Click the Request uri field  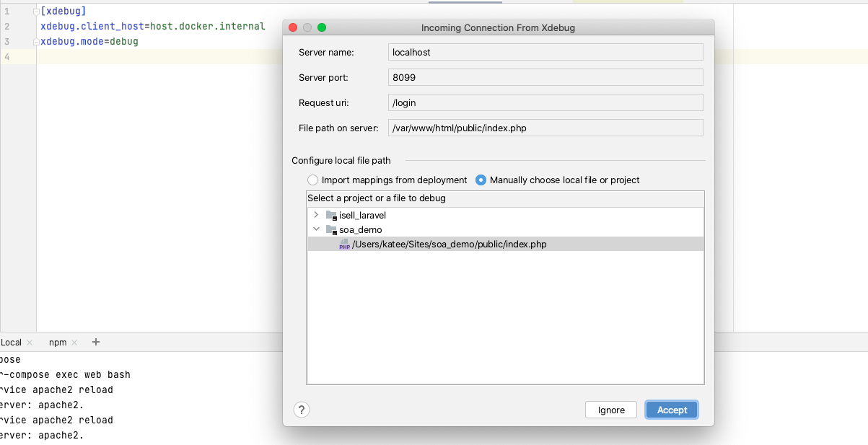pyautogui.click(x=545, y=102)
